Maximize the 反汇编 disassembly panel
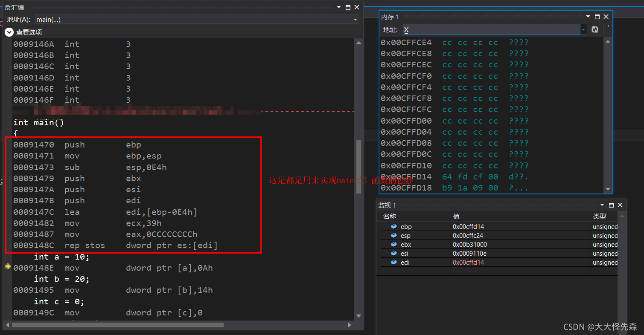The height and width of the screenshot is (335, 644). pos(348,7)
